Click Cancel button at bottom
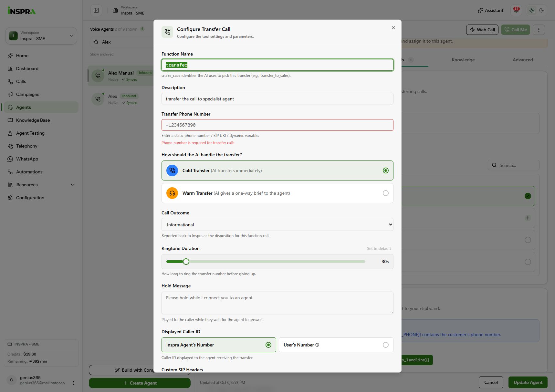555x392 pixels. click(491, 382)
